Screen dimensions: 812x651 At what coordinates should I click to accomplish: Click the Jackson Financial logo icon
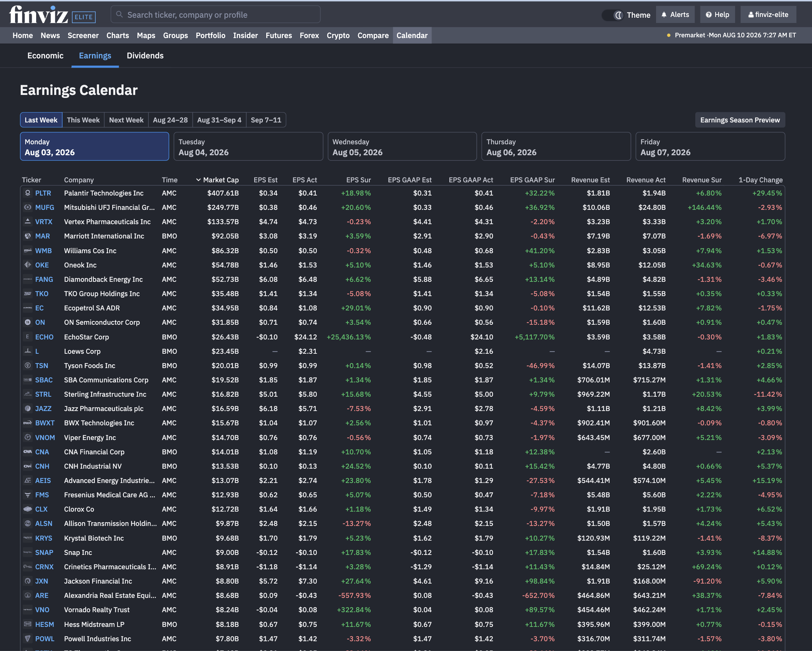(x=27, y=581)
